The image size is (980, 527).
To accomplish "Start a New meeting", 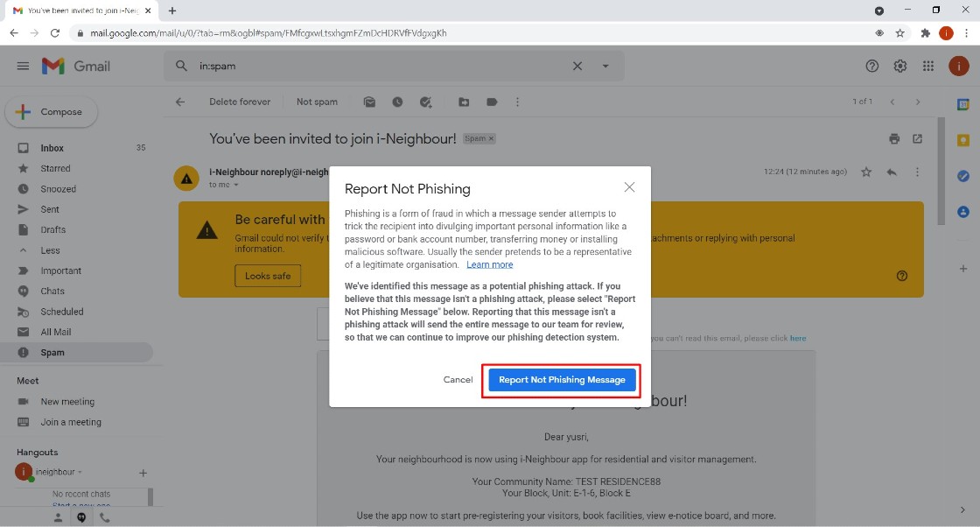I will click(67, 401).
